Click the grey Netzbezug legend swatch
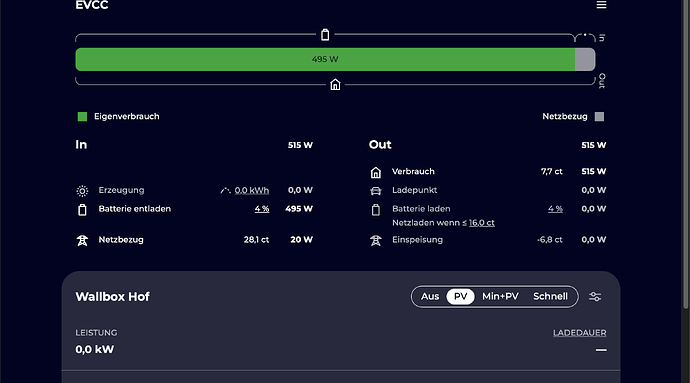This screenshot has height=383, width=690. click(x=599, y=117)
